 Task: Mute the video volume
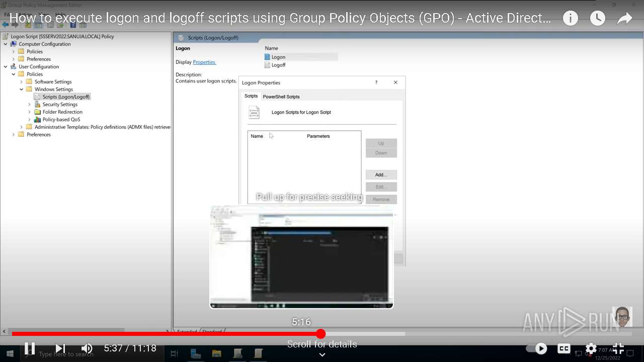tap(87, 348)
